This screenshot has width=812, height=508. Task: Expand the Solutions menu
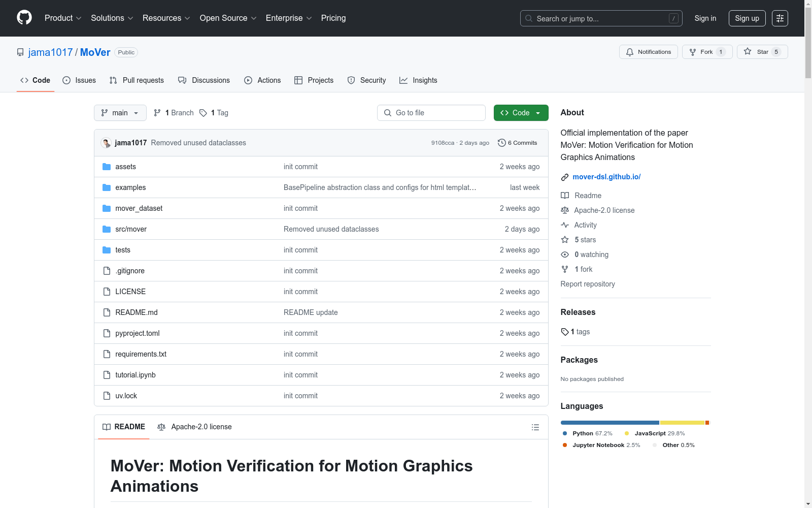point(112,18)
